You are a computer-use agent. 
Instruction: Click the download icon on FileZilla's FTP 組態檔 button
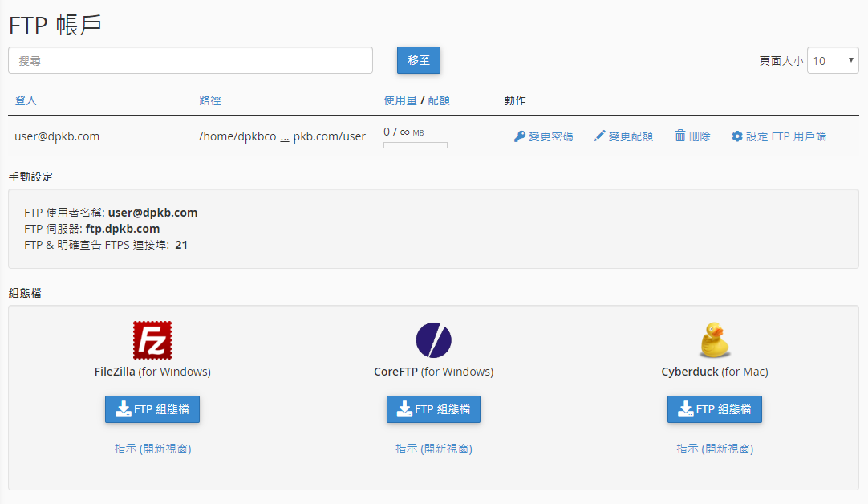124,409
